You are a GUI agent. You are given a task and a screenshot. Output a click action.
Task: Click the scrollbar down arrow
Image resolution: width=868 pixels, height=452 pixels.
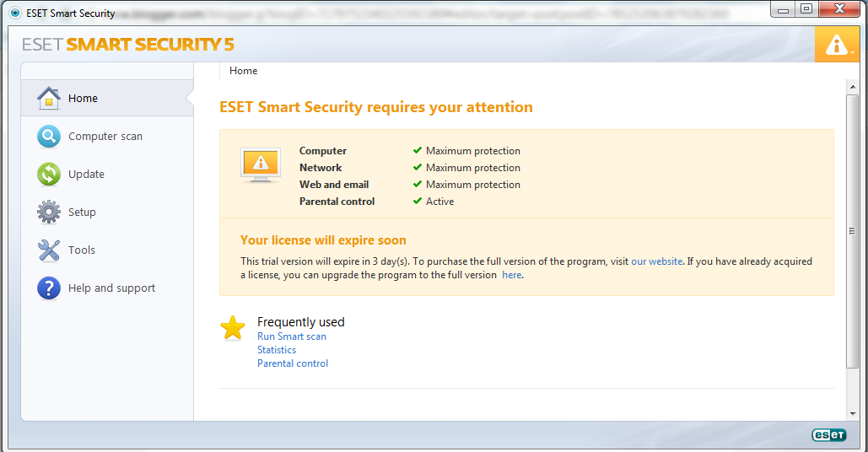[853, 413]
